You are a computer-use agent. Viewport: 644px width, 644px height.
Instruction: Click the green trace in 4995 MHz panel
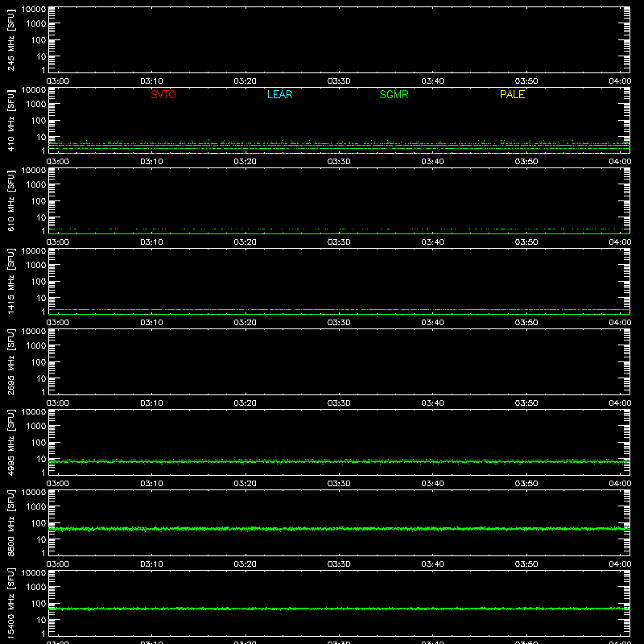pos(339,461)
